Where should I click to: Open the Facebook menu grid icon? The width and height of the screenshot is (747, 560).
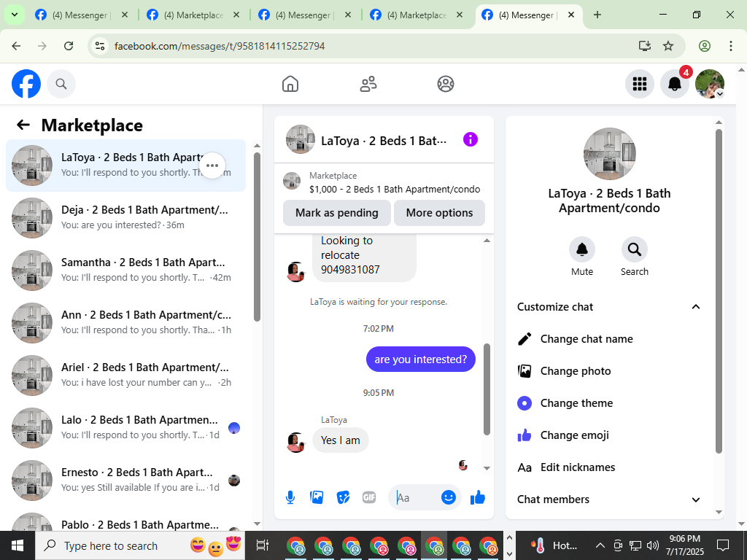639,84
